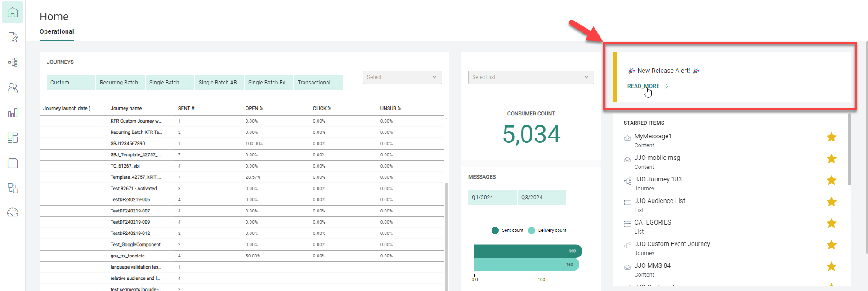Open the pencil-on-page content icon in sidebar
The image size is (868, 291).
point(13,37)
